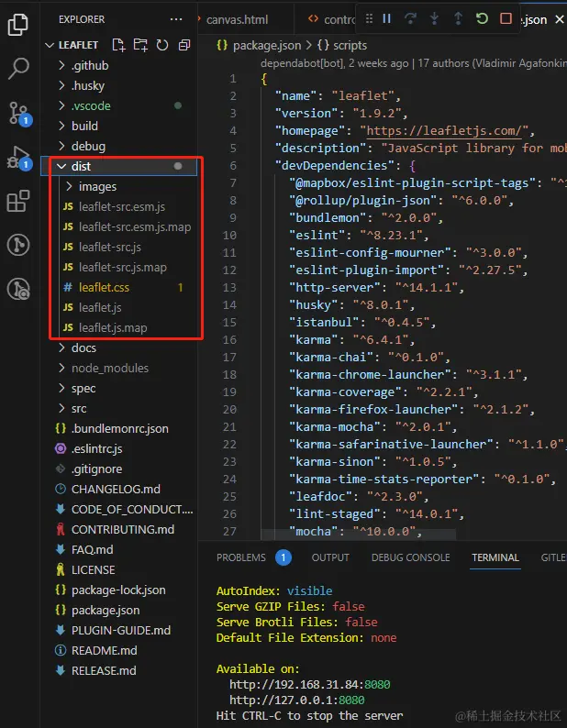Open the Explorer more actions menu
Image resolution: width=567 pixels, height=728 pixels.
coord(176,19)
